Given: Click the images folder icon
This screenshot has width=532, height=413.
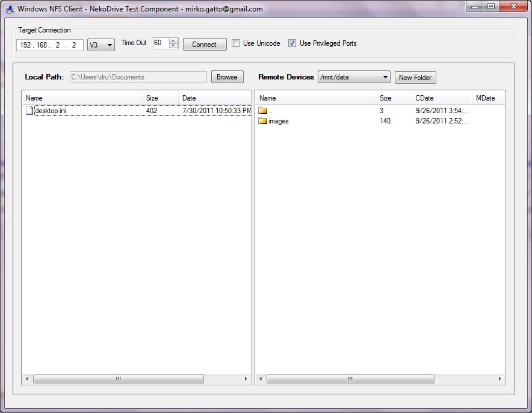Looking at the screenshot, I should point(262,121).
